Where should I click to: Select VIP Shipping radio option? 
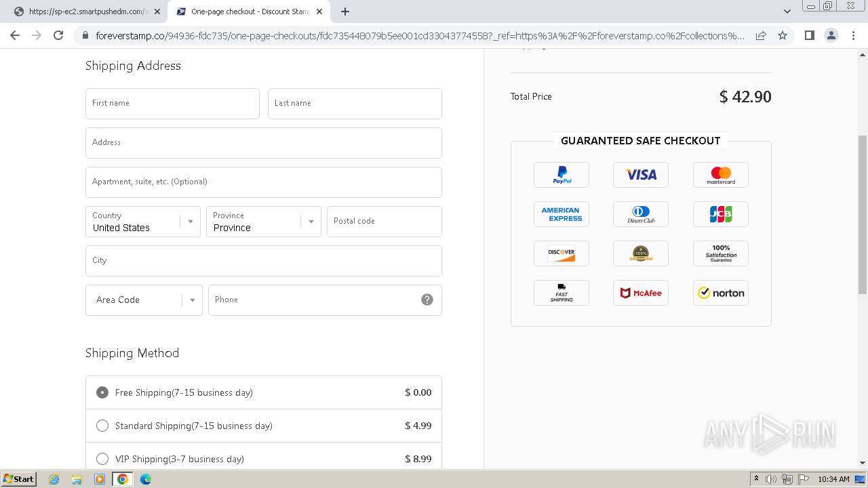click(x=102, y=459)
